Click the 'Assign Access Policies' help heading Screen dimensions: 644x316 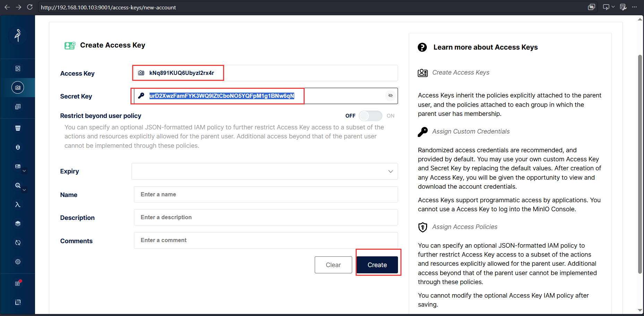[465, 227]
